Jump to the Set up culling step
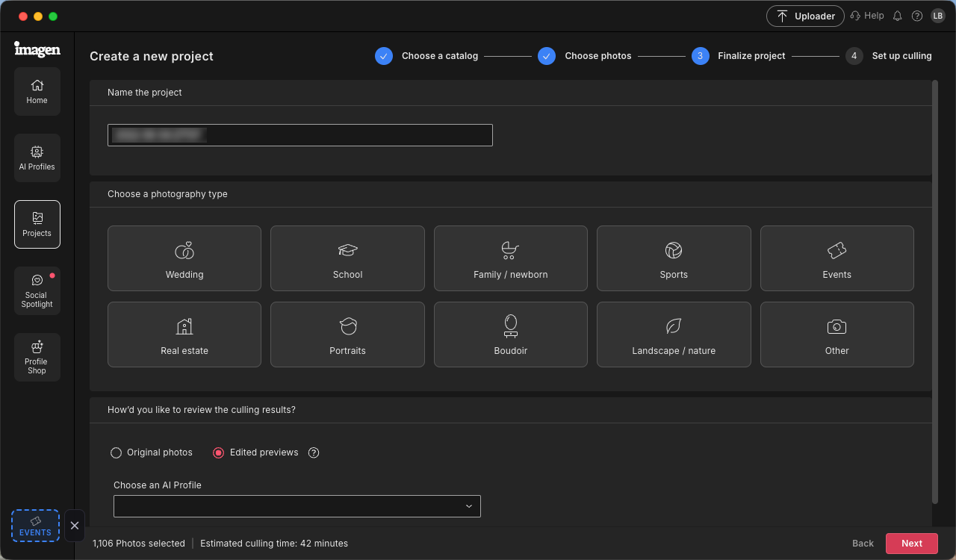Screen dimensions: 956x560 pos(889,56)
